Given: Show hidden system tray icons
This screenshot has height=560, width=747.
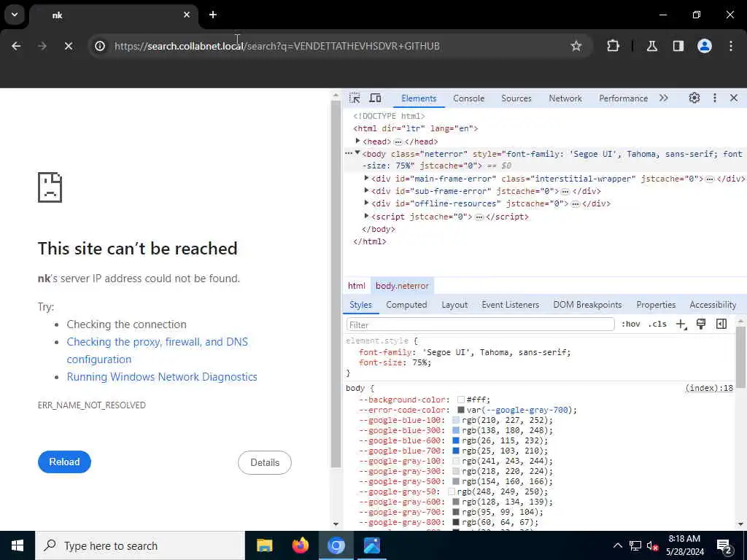Looking at the screenshot, I should (x=617, y=545).
